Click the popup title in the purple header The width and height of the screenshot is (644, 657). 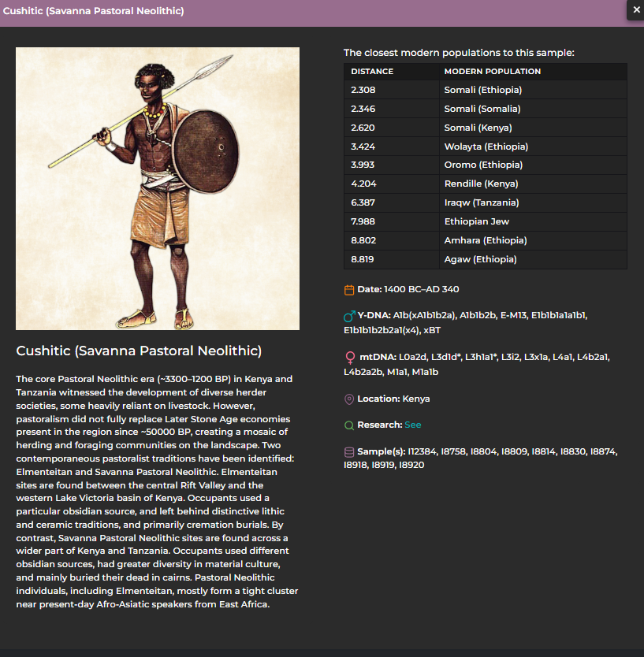(x=94, y=11)
